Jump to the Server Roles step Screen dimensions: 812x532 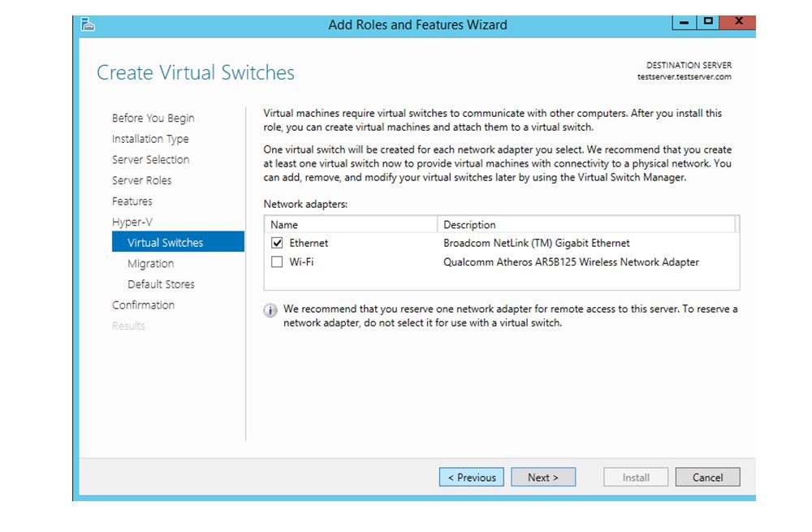(142, 180)
